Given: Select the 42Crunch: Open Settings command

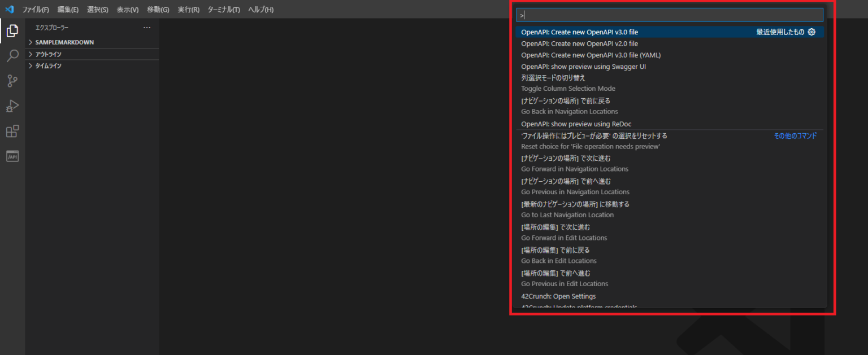Looking at the screenshot, I should click(x=558, y=296).
